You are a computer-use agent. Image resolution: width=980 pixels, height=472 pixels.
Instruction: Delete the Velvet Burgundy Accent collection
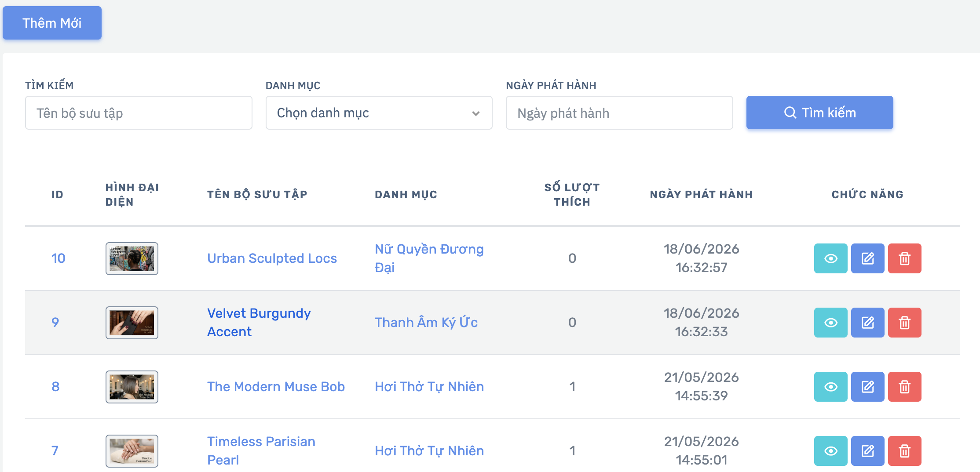click(x=904, y=323)
